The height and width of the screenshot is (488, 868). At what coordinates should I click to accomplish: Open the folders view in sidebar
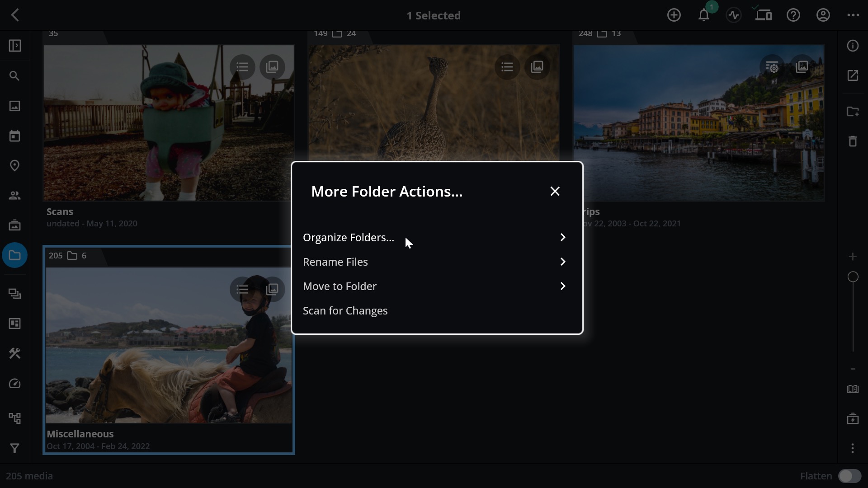click(x=15, y=255)
